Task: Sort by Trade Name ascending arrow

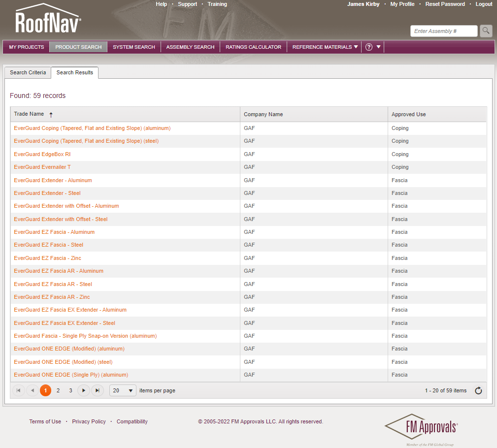Action: pyautogui.click(x=51, y=114)
